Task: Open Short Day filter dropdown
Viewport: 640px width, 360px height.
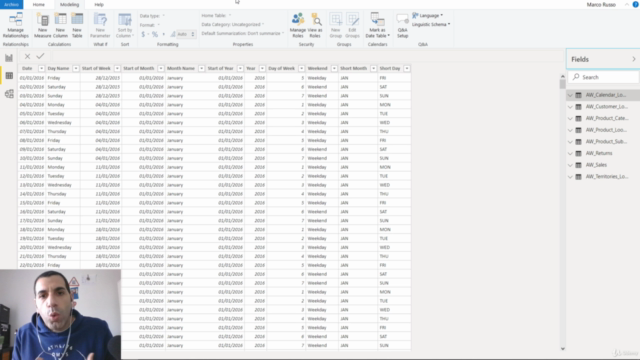Action: [407, 68]
